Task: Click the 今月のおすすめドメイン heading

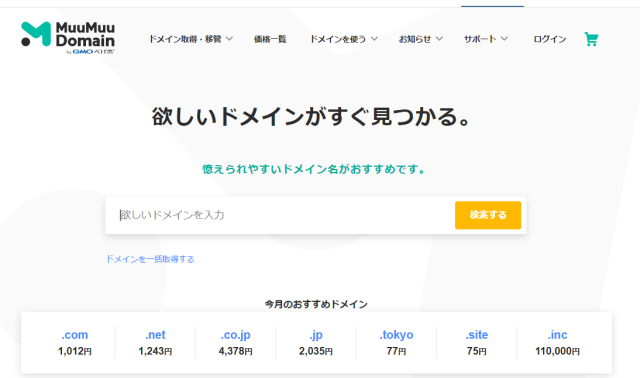Action: (x=316, y=304)
